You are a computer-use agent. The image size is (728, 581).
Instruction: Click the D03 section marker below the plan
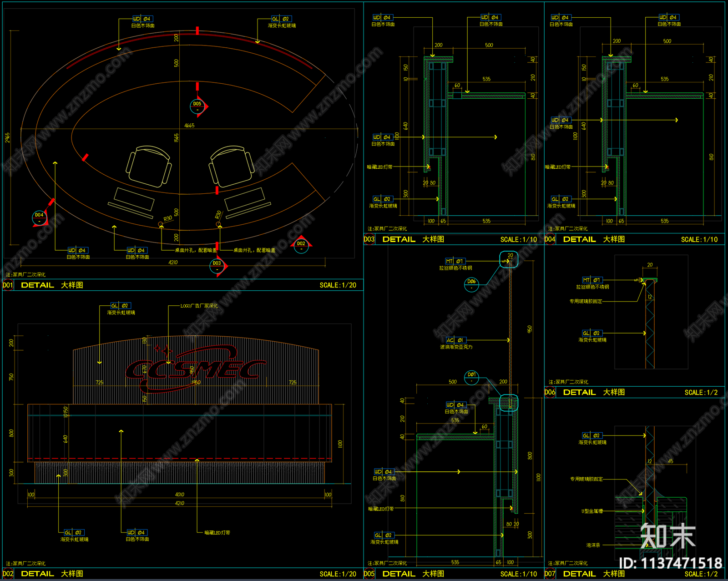tap(217, 266)
